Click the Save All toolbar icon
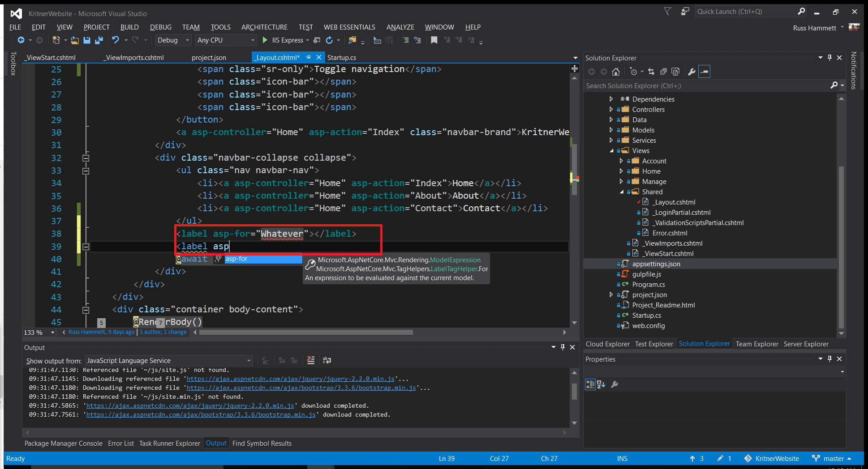The height and width of the screenshot is (469, 868). pos(99,40)
